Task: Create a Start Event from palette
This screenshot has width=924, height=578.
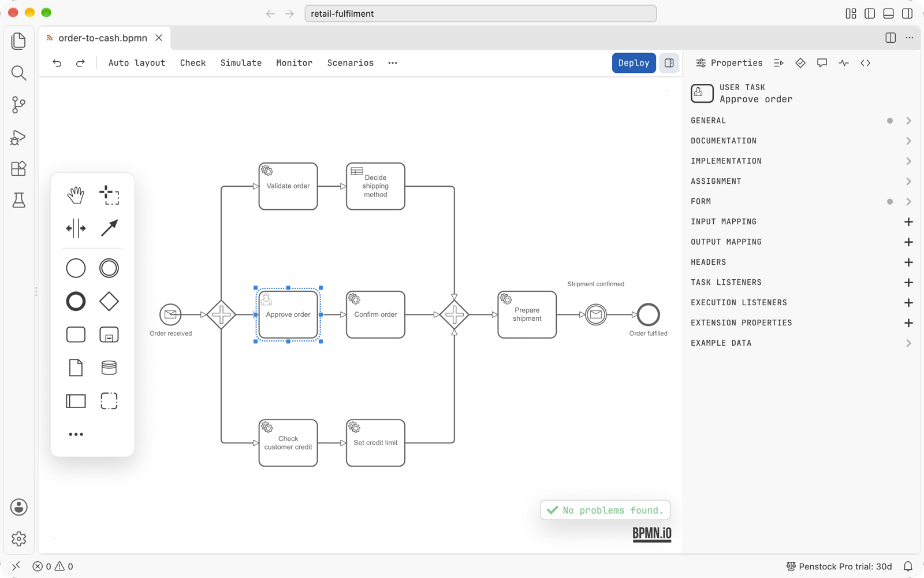Action: 76,268
